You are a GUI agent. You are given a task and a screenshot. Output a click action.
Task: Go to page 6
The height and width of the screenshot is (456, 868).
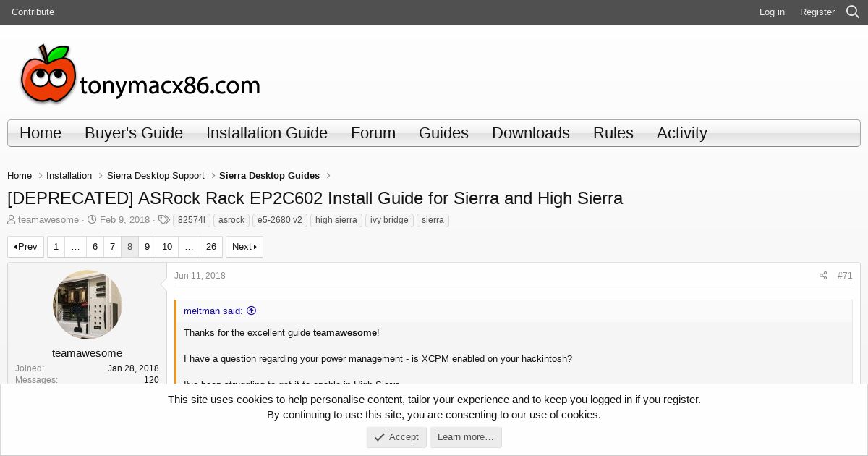(95, 247)
